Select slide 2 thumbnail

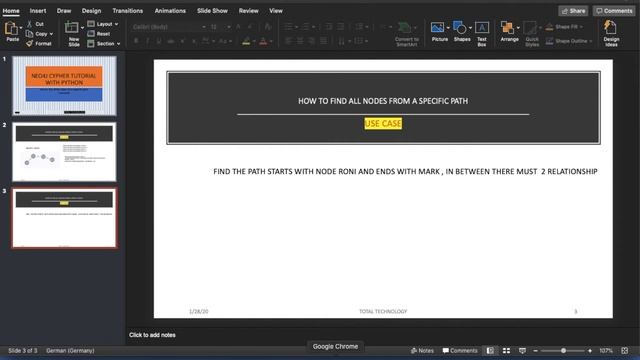64,152
